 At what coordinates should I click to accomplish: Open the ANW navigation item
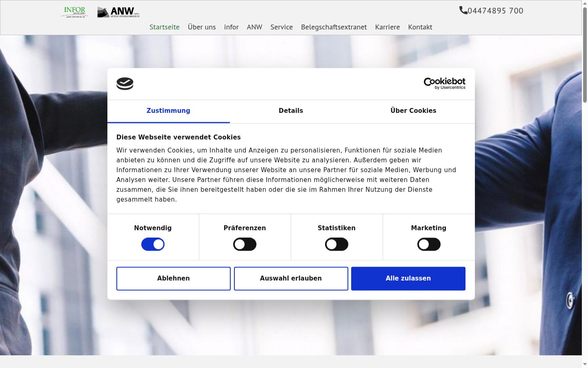[x=254, y=27]
